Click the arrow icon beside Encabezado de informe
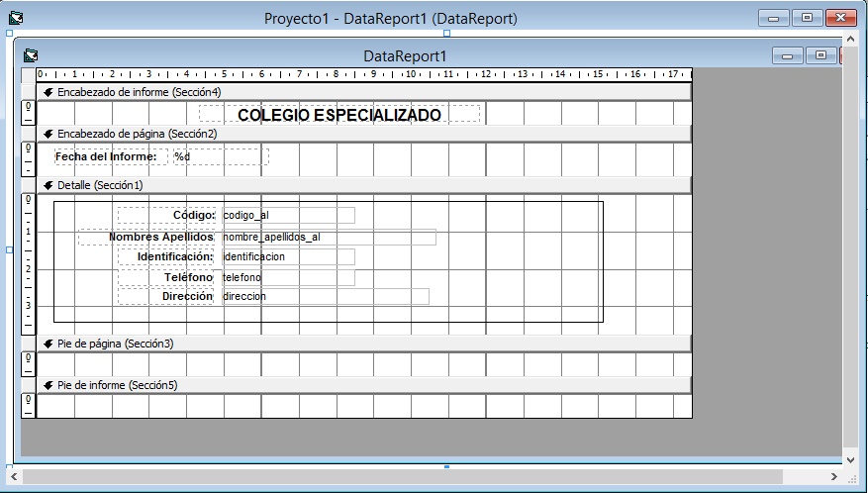 [48, 92]
